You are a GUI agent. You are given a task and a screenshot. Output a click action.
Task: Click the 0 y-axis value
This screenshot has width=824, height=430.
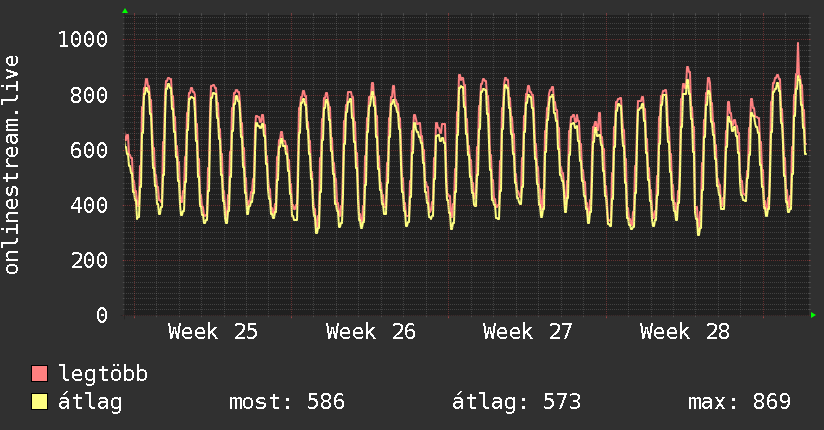click(102, 315)
